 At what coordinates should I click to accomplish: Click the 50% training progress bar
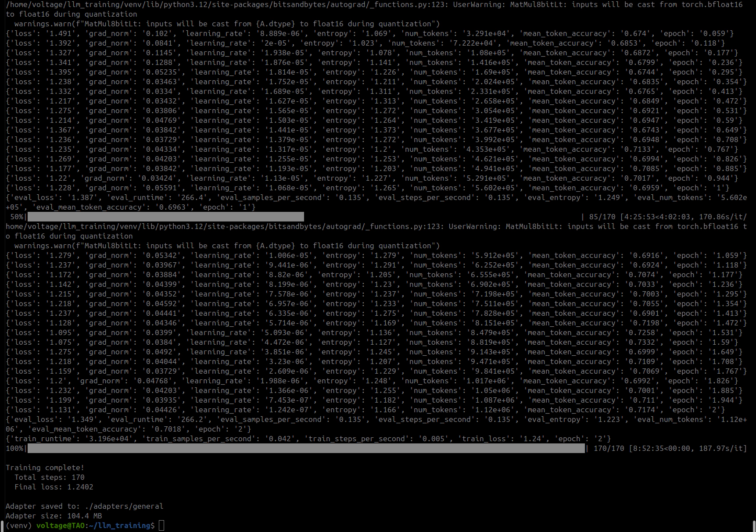point(165,217)
